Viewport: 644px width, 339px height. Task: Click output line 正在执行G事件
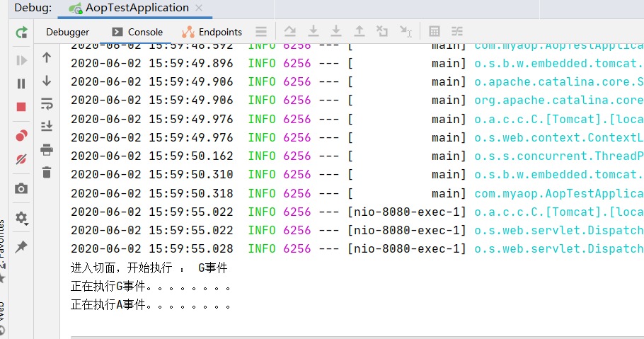[x=150, y=286]
